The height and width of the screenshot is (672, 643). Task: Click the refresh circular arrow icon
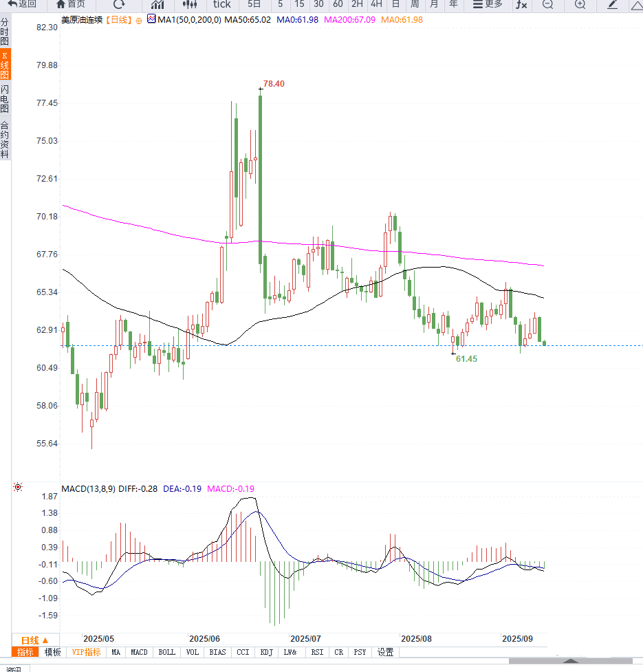(x=119, y=4)
